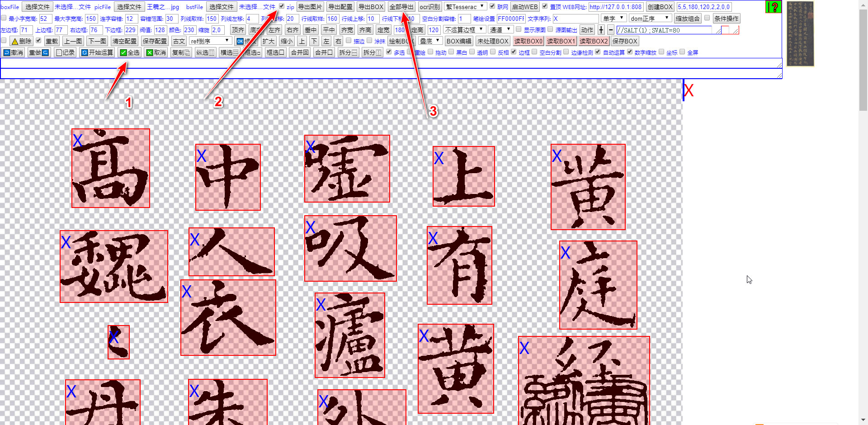Click the source image thumbnail at top right

[800, 34]
